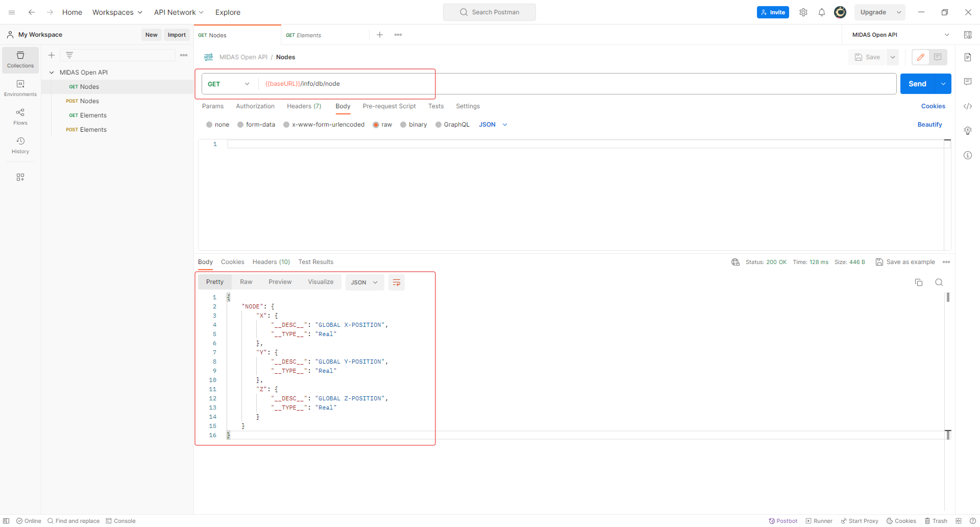Toggle line wrap in the response viewer
The image size is (980, 527).
(396, 282)
